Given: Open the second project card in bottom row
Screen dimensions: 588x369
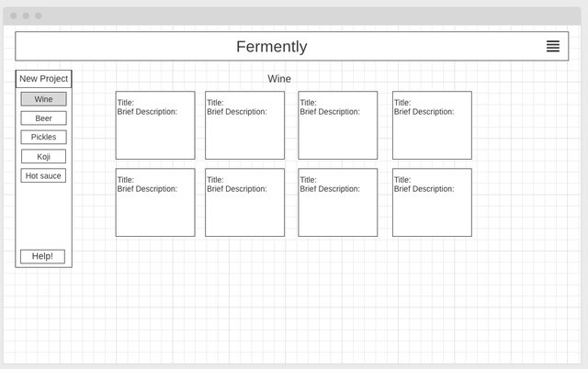Looking at the screenshot, I should [x=244, y=202].
